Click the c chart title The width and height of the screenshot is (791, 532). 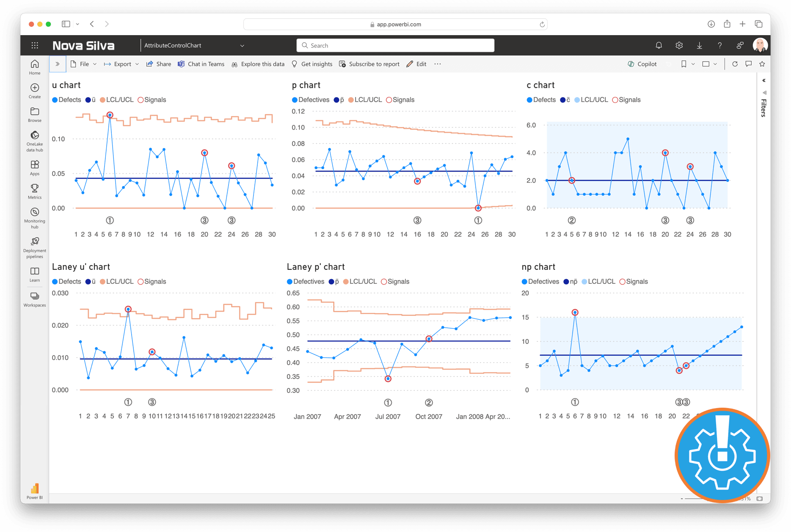coord(540,85)
